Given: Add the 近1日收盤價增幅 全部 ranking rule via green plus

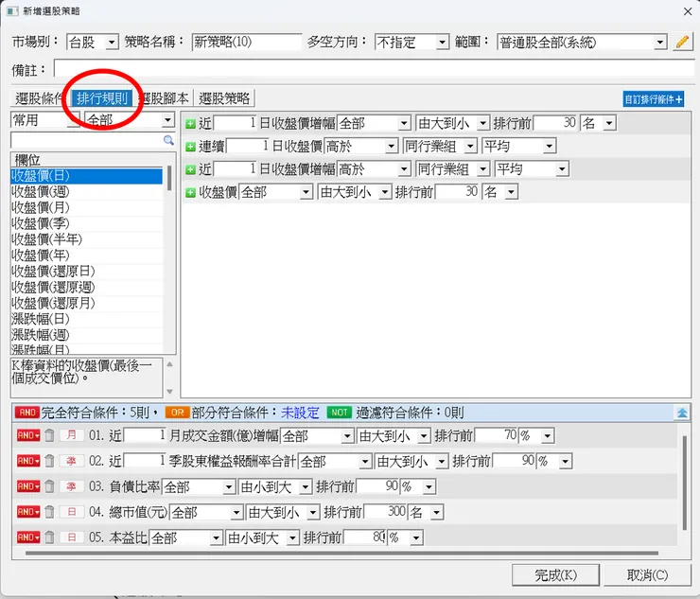Looking at the screenshot, I should 191,124.
